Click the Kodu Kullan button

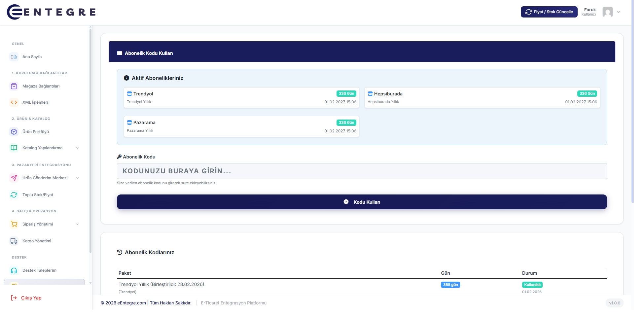(362, 202)
